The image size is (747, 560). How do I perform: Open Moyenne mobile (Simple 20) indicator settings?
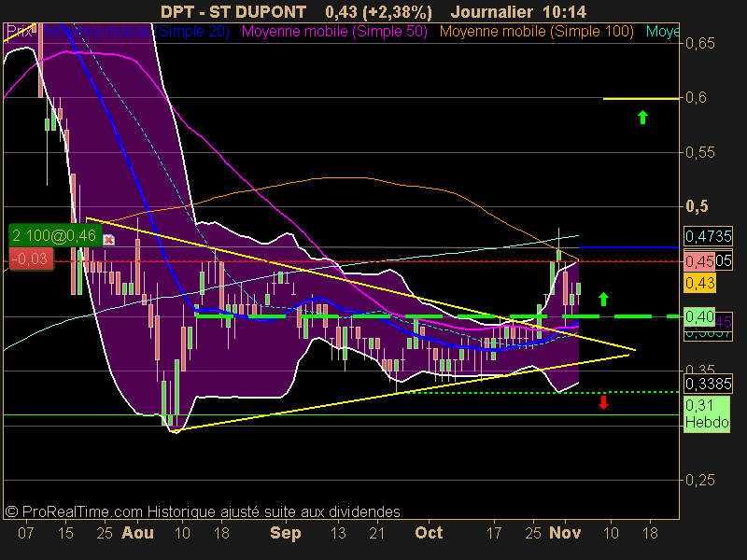coord(136,32)
